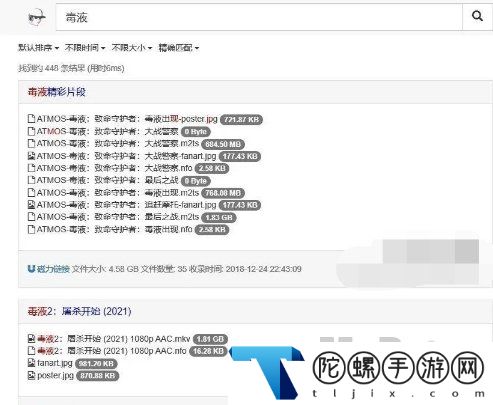This screenshot has width=493, height=405.
Task: Click image icon beside 追赶摩托-fanart.jpg
Action: click(x=31, y=205)
